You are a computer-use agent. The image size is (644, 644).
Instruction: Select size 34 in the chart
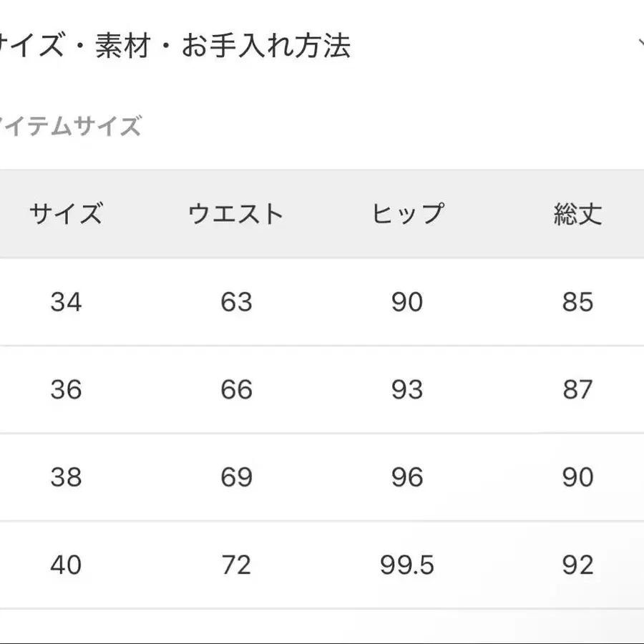67,302
